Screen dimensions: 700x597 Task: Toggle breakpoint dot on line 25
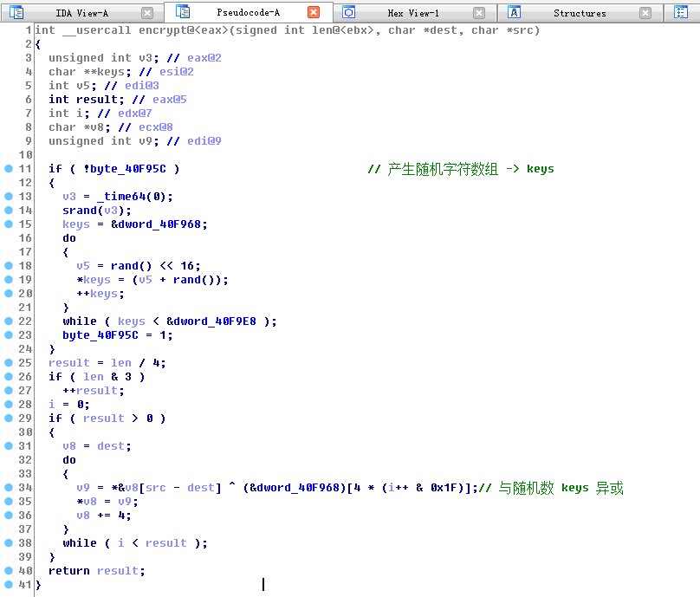click(x=9, y=363)
